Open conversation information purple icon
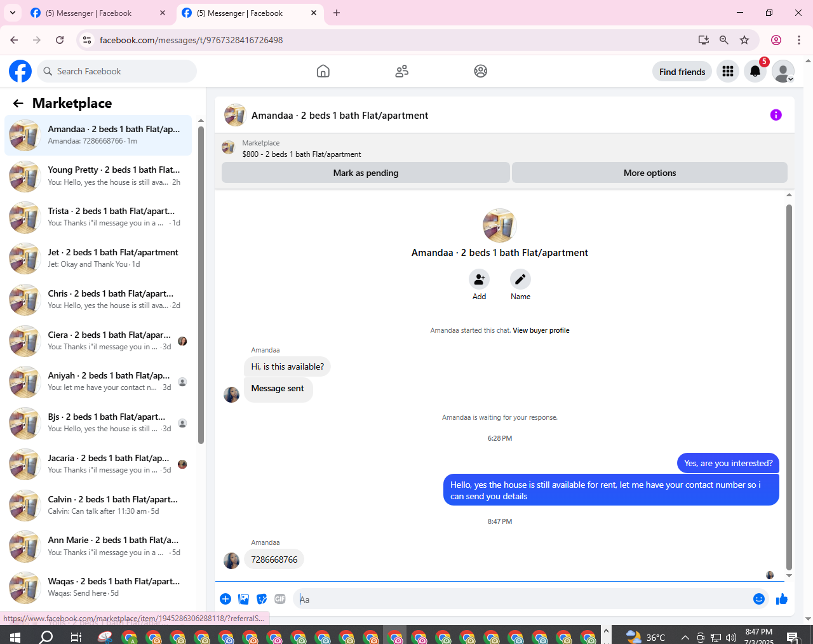813x644 pixels. point(776,115)
